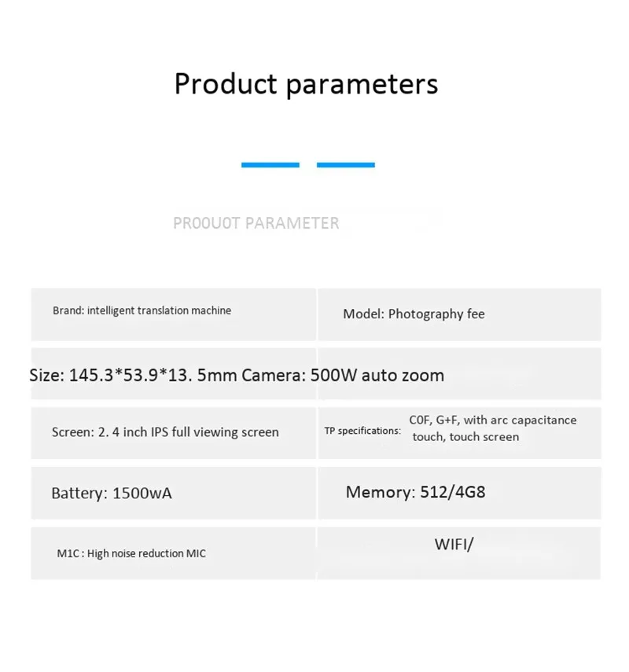This screenshot has width=629, height=672.
Task: Click the left blue divider bar
Action: (x=270, y=165)
